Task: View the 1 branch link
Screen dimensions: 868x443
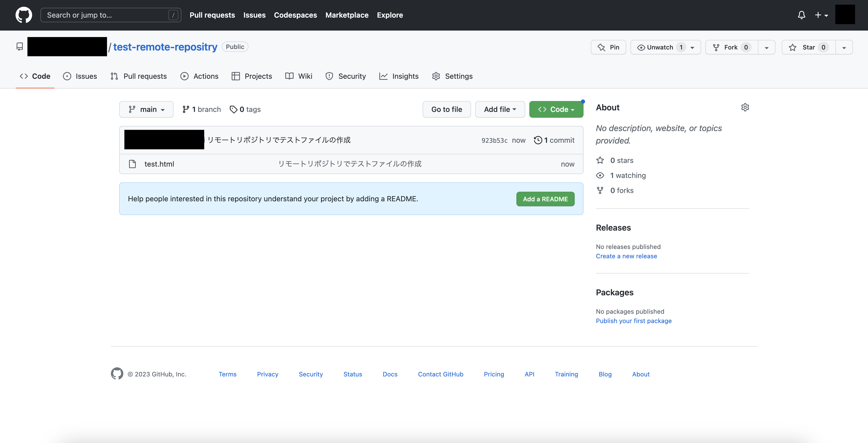Action: pyautogui.click(x=202, y=109)
